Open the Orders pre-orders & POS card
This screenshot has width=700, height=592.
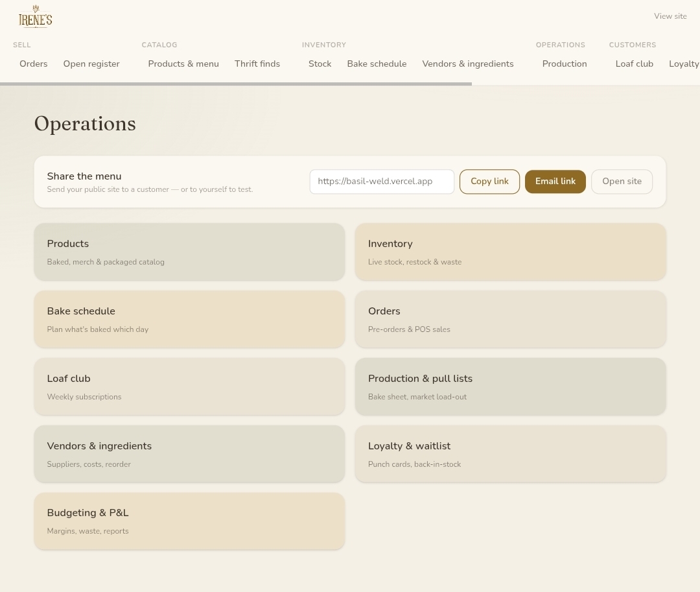[x=510, y=319]
